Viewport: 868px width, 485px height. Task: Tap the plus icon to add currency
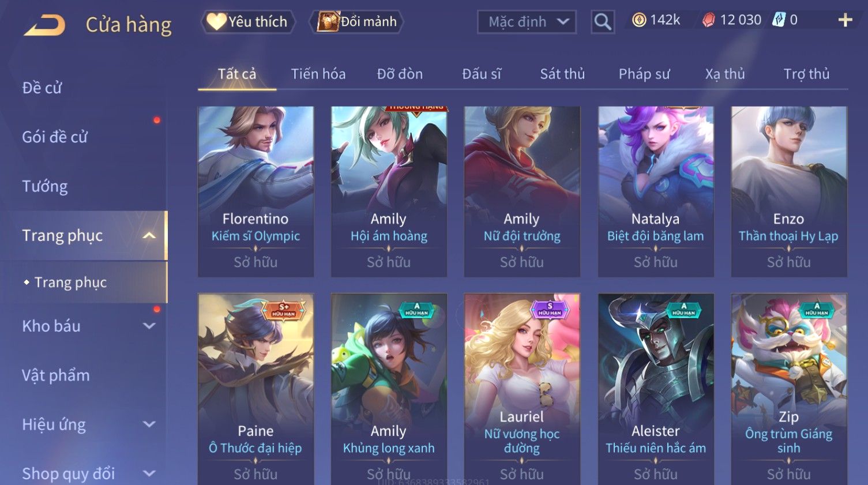coord(845,20)
